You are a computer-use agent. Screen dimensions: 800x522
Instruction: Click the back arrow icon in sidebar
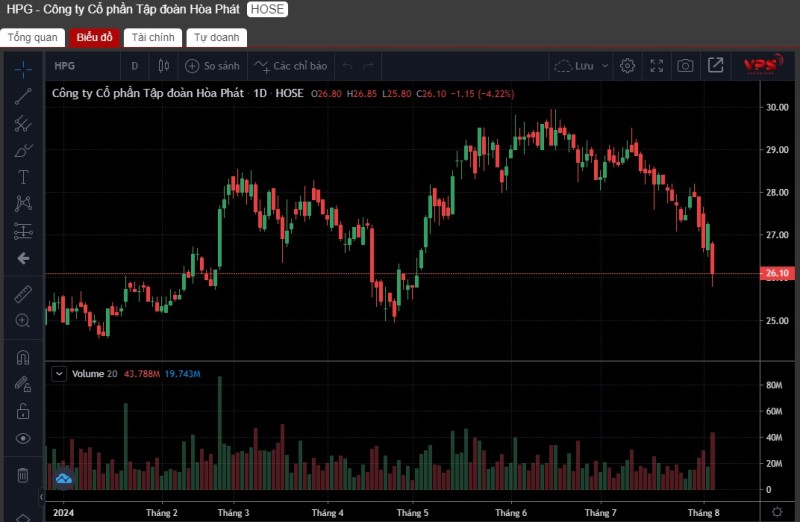tap(23, 258)
